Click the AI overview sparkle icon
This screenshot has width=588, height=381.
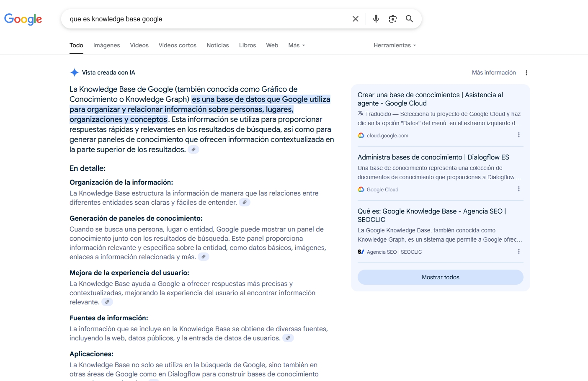[x=75, y=72]
